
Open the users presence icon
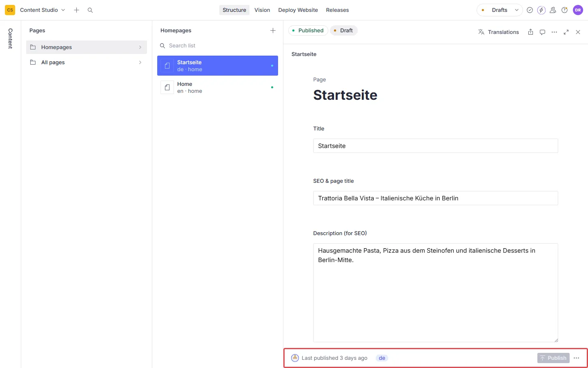[x=553, y=10]
